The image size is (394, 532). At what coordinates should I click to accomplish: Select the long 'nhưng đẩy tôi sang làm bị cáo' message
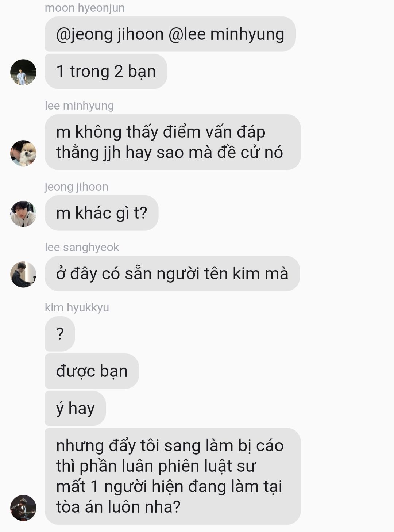click(x=173, y=476)
